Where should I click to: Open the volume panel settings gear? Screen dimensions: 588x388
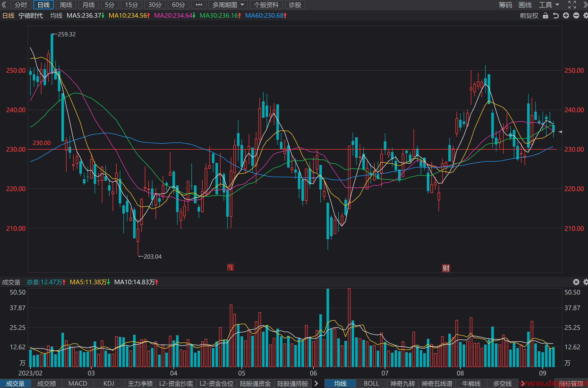[x=585, y=282]
